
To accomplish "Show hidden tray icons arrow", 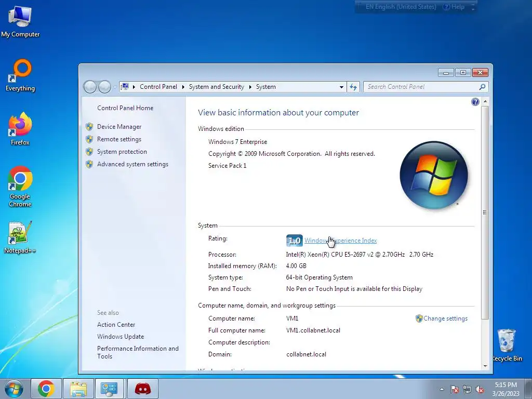I will pos(442,390).
